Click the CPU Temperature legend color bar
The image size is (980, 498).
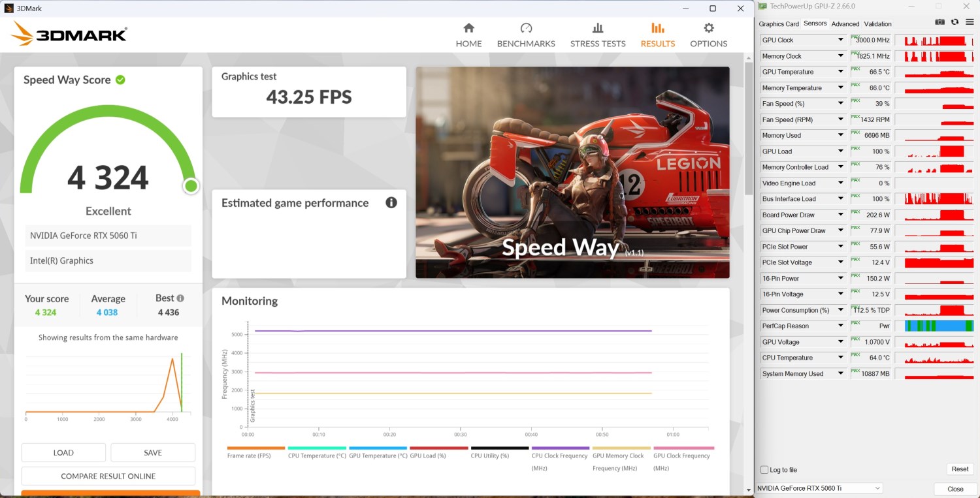pos(317,448)
